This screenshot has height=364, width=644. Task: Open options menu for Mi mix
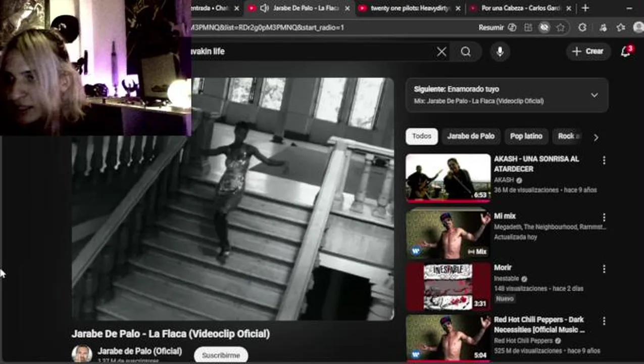click(604, 218)
